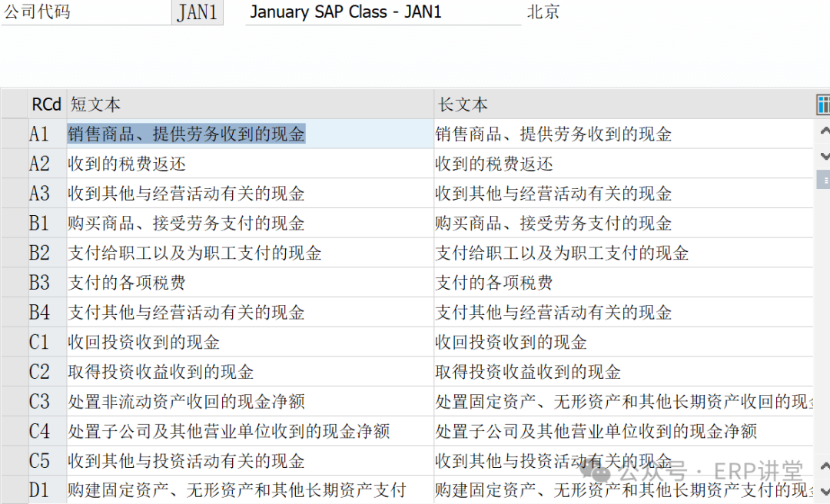Select the row selector for A1

[x=14, y=134]
